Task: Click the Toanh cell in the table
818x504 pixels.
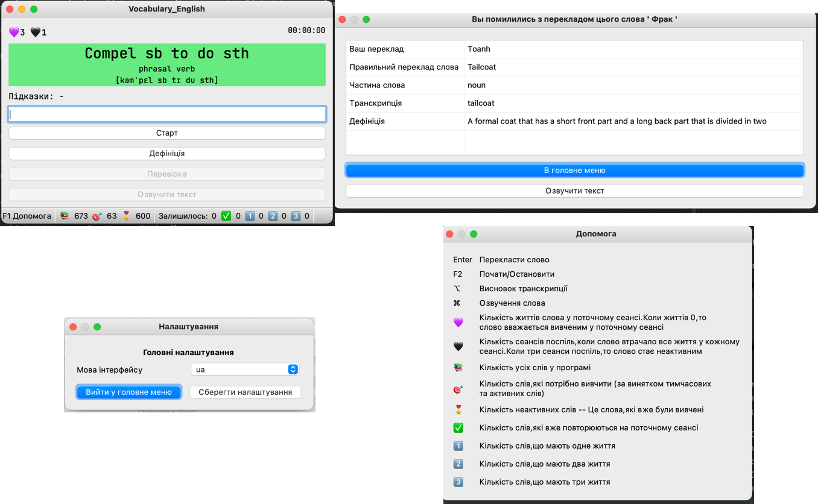Action: coord(633,49)
